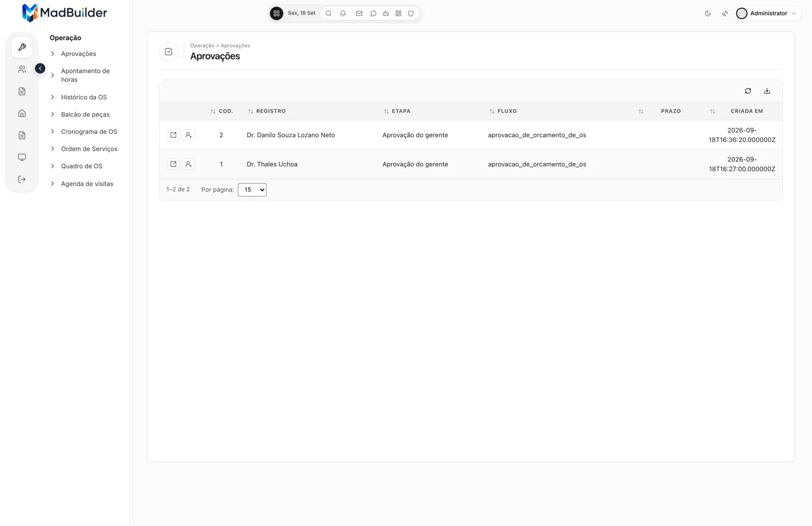Open Balcão de peças menu item
812x526 pixels.
(85, 114)
